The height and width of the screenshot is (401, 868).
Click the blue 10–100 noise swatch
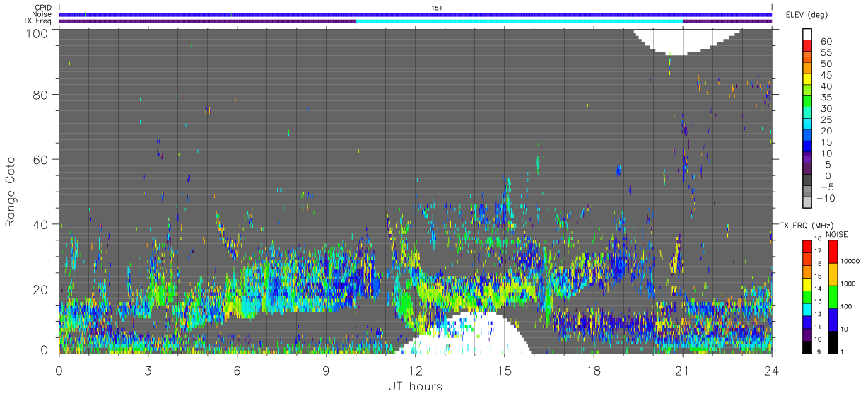[x=832, y=320]
